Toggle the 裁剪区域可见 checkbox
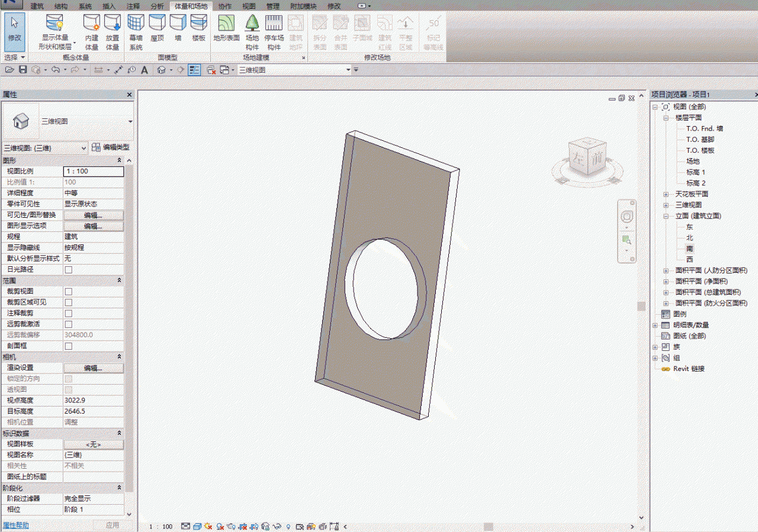Viewport: 758px width, 532px height. [68, 302]
